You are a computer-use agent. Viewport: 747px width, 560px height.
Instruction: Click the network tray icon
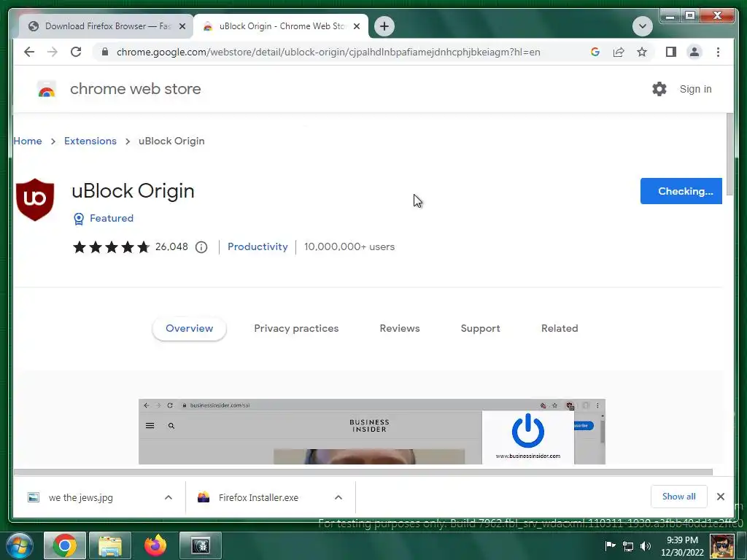[628, 546]
